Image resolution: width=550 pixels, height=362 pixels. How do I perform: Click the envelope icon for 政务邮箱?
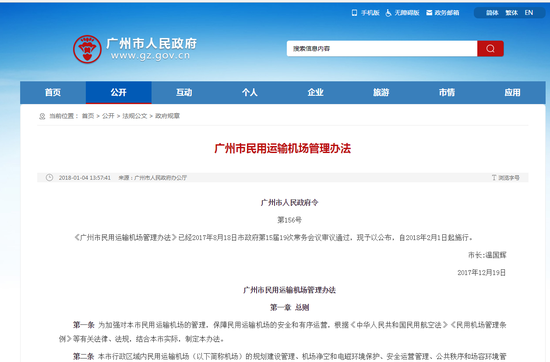tap(429, 13)
